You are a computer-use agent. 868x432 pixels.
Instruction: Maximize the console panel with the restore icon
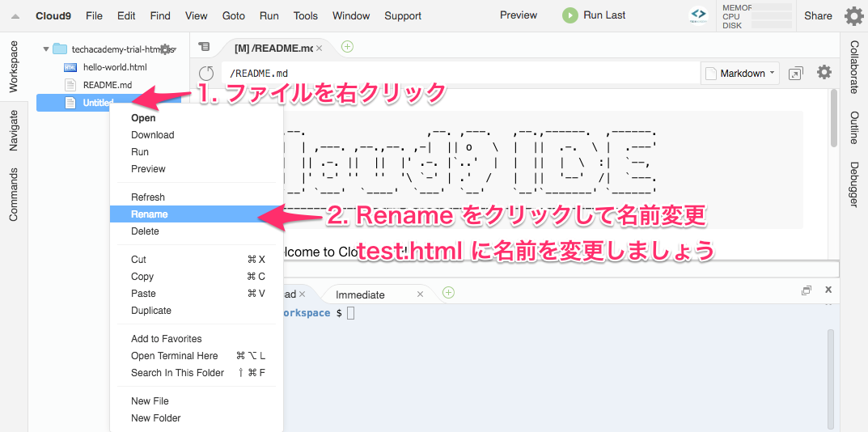[x=806, y=290]
